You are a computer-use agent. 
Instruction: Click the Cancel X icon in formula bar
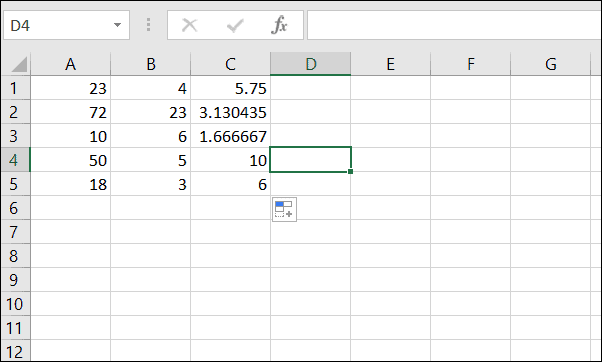[189, 25]
